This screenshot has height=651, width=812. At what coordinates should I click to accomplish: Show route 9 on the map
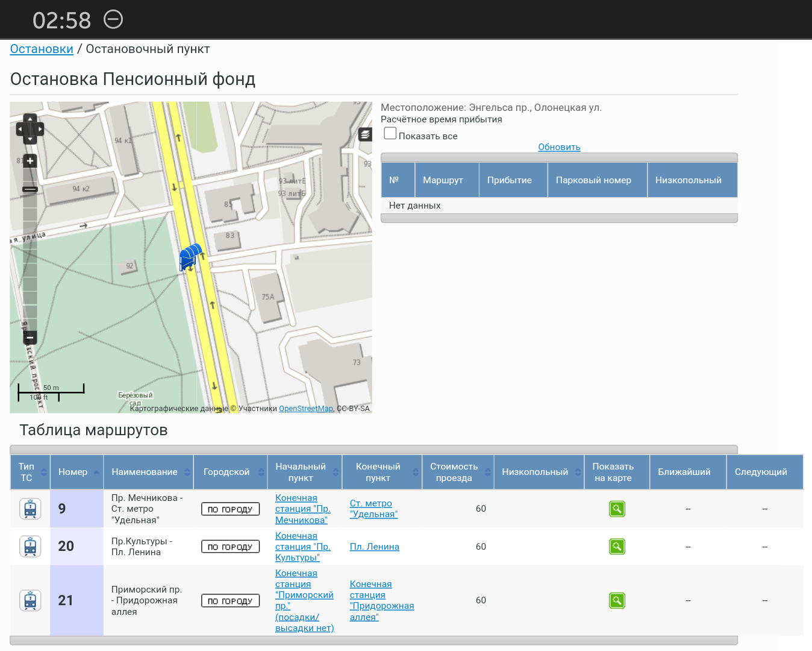pos(617,509)
